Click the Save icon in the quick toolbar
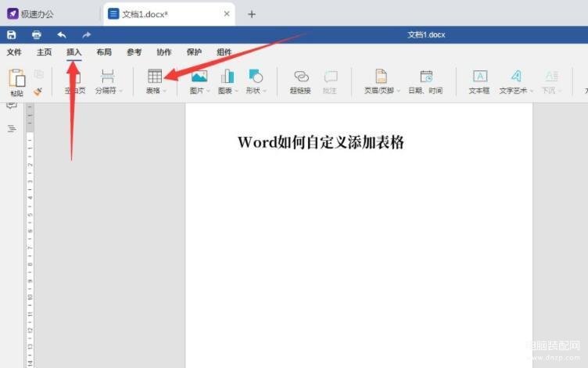The width and height of the screenshot is (588, 368). click(11, 35)
